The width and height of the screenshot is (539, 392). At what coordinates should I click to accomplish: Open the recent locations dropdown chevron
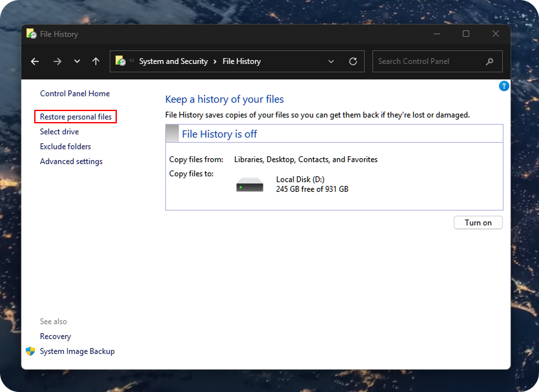pyautogui.click(x=77, y=61)
